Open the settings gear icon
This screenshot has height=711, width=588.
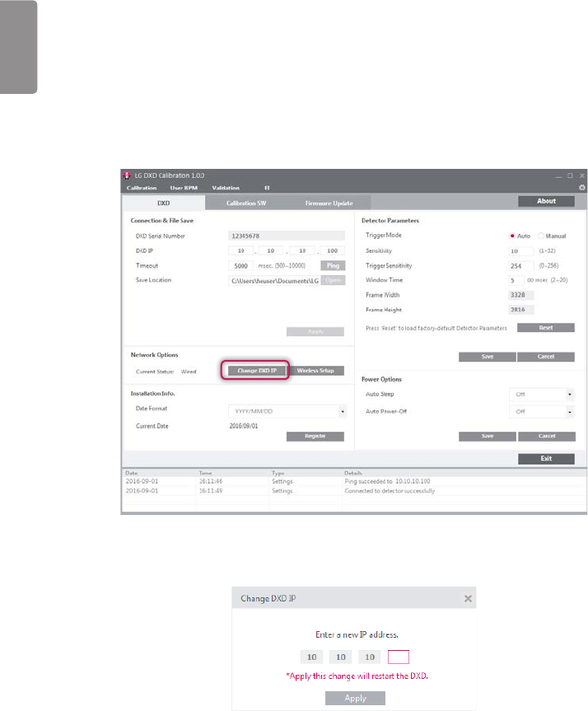(x=582, y=187)
